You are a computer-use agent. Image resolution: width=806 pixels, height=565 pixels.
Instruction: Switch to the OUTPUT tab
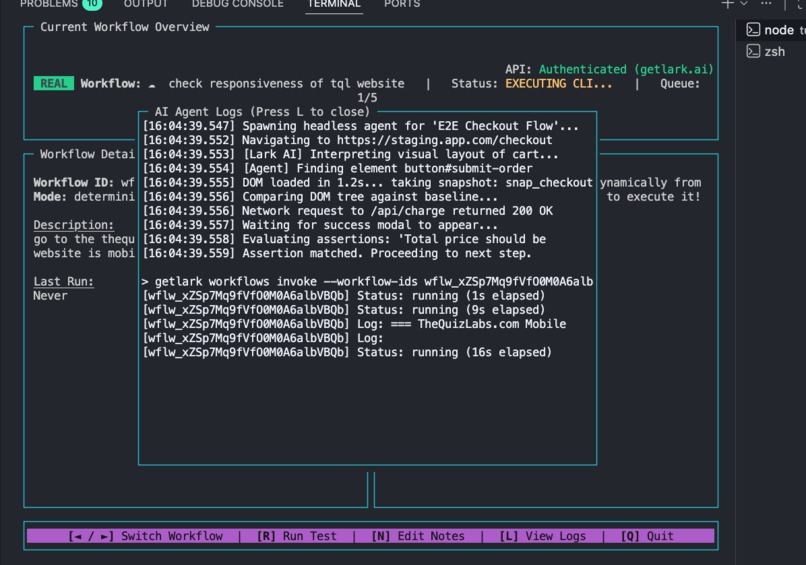[145, 4]
